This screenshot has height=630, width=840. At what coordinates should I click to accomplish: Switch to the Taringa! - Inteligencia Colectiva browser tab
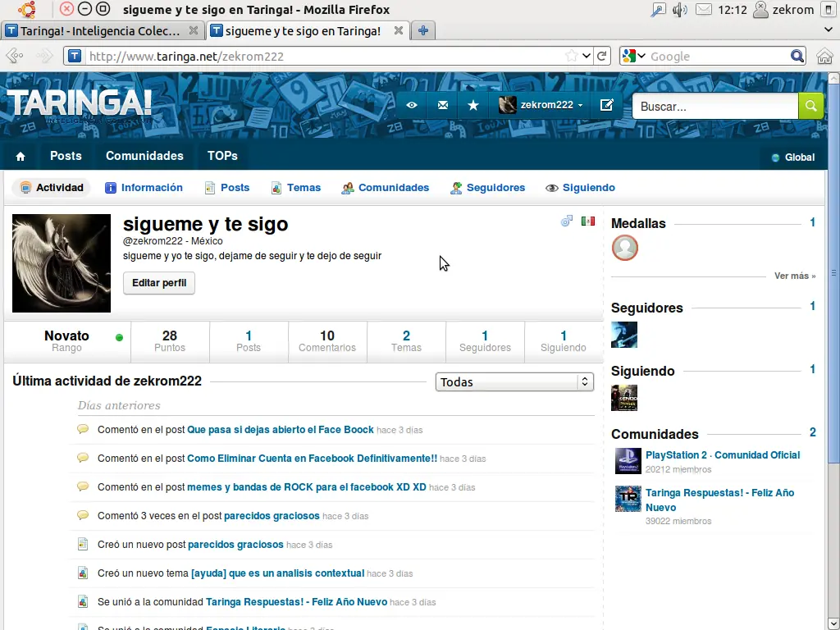102,30
